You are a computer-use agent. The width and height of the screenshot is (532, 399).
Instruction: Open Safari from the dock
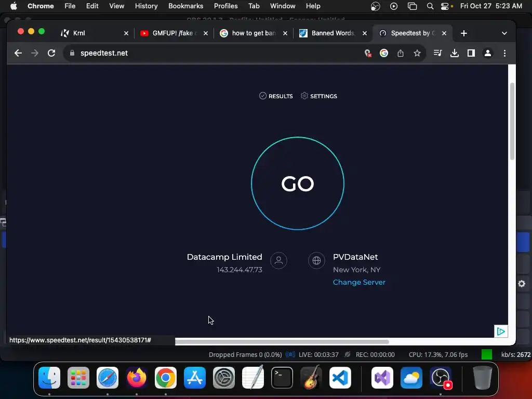tap(108, 378)
